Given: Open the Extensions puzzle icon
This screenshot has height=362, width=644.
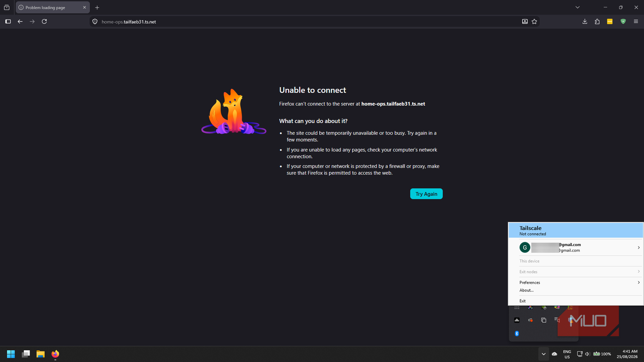Looking at the screenshot, I should coord(597,21).
